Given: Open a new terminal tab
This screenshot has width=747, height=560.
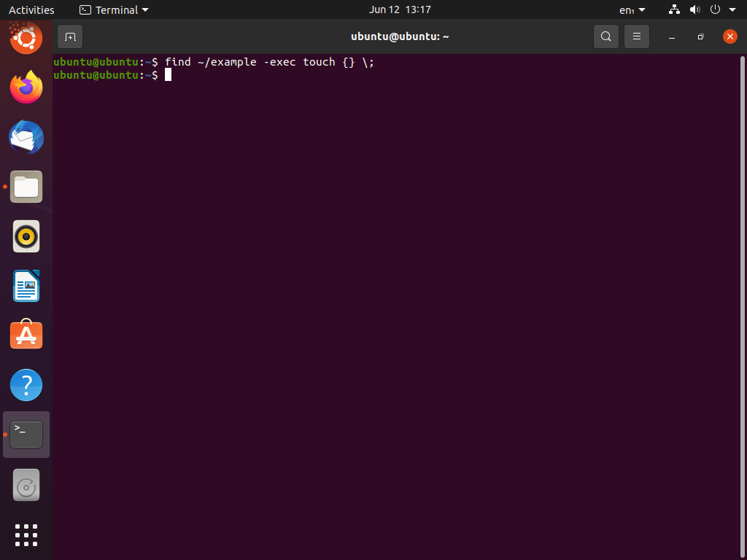Looking at the screenshot, I should [70, 36].
